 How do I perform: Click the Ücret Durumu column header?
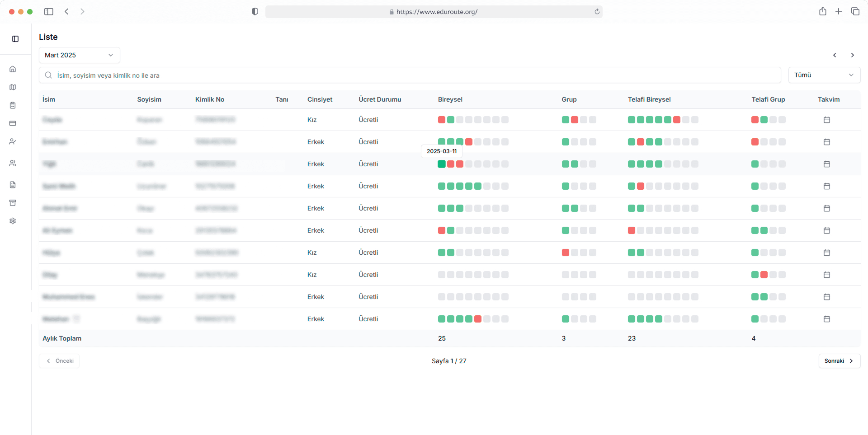coord(380,99)
